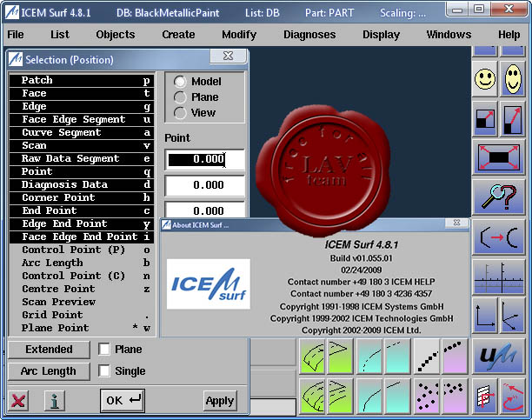Select the Model radio button
The width and height of the screenshot is (532, 420).
click(180, 82)
